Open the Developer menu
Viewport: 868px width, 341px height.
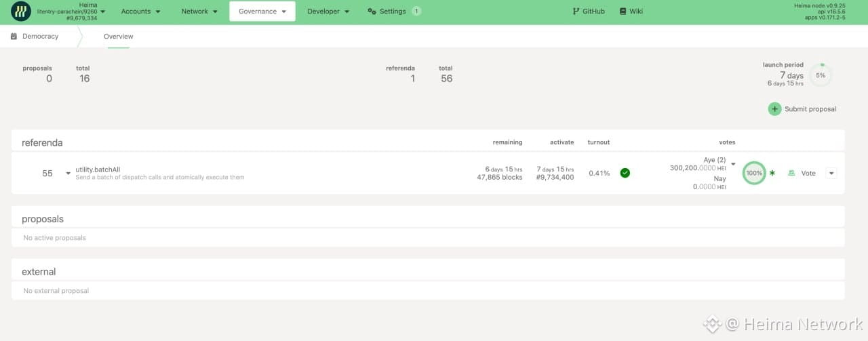pyautogui.click(x=328, y=12)
